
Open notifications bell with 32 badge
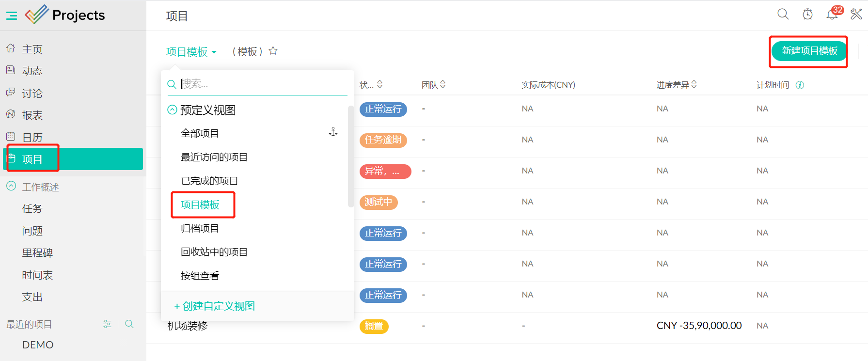click(x=832, y=15)
